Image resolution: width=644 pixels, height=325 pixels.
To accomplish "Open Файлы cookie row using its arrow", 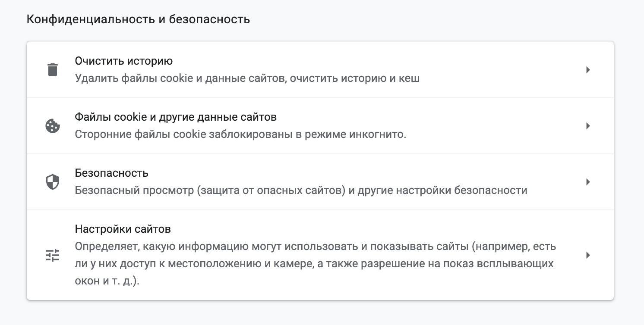I will click(588, 126).
